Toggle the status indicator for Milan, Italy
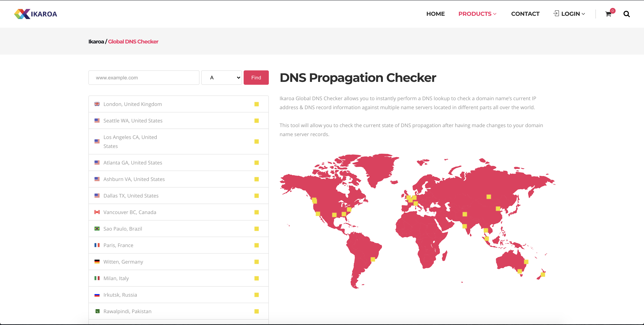Viewport: 644px width, 325px height. pos(256,278)
